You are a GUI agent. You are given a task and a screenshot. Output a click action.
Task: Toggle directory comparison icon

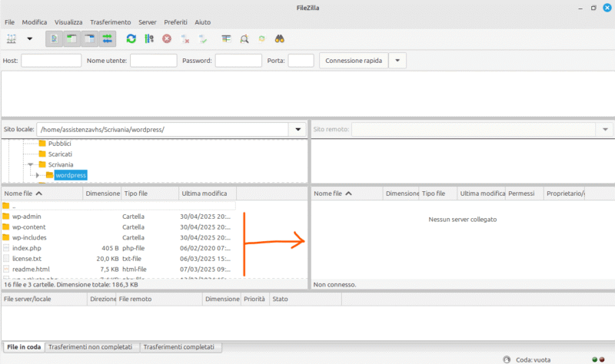point(244,39)
